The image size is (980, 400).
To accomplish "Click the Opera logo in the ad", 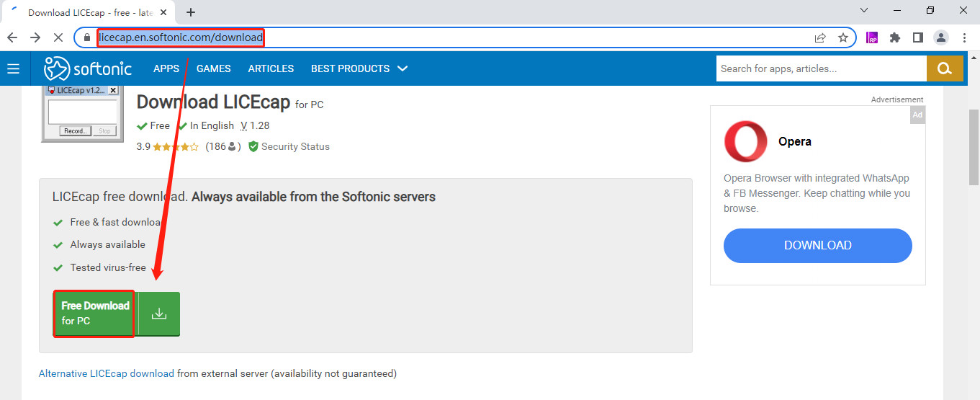I will point(745,141).
